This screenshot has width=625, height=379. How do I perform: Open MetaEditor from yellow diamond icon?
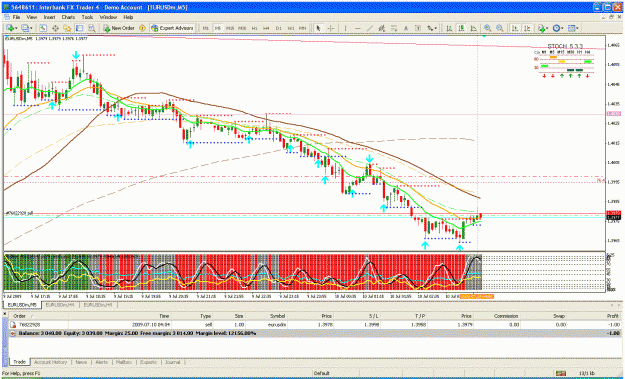coord(142,28)
